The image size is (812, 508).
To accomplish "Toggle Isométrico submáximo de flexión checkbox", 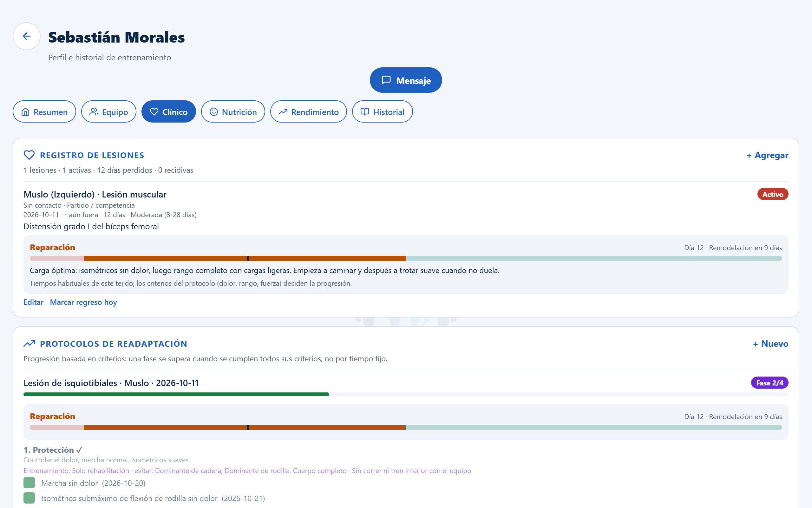I will click(29, 498).
